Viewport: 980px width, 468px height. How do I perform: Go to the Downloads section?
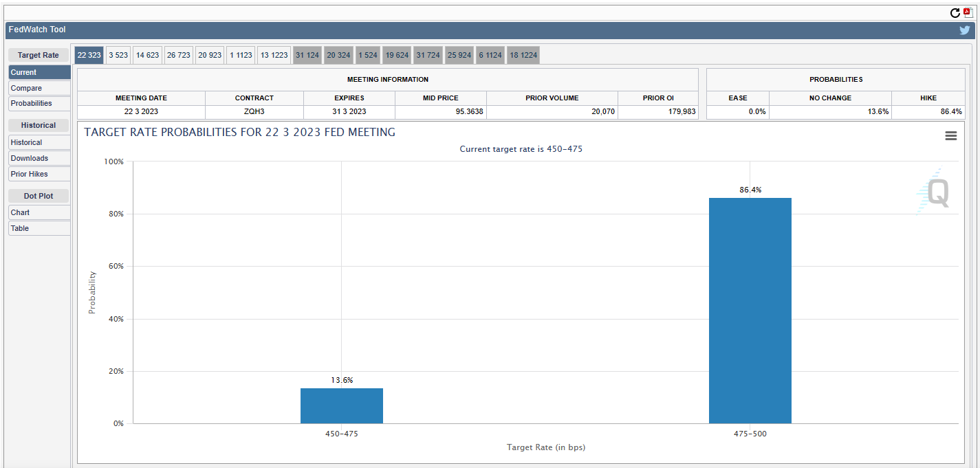(x=39, y=158)
